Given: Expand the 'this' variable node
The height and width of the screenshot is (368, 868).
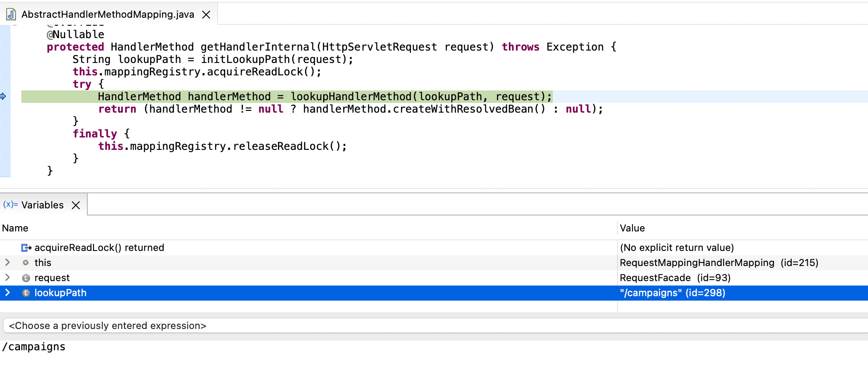Looking at the screenshot, I should tap(8, 262).
